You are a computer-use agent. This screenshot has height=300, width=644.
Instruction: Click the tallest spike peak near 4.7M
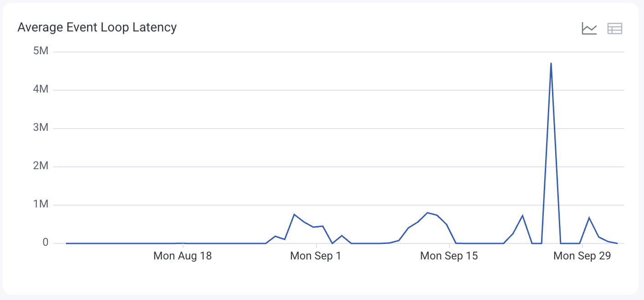pos(551,63)
